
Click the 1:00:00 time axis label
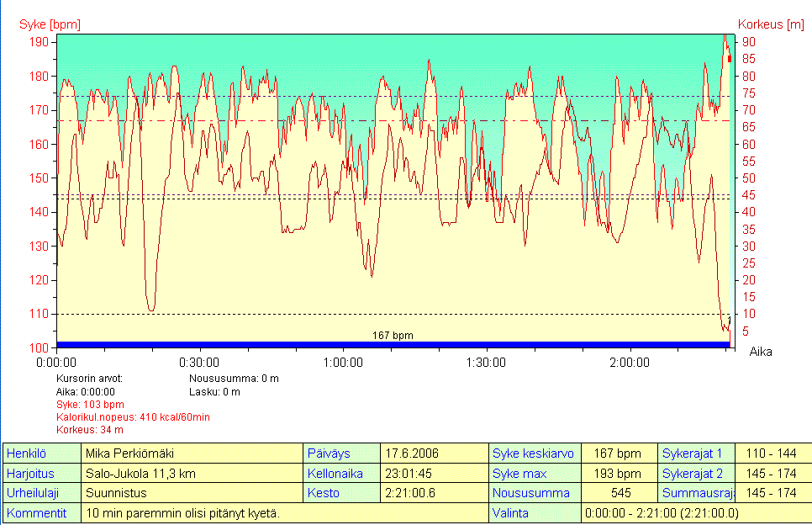click(343, 363)
